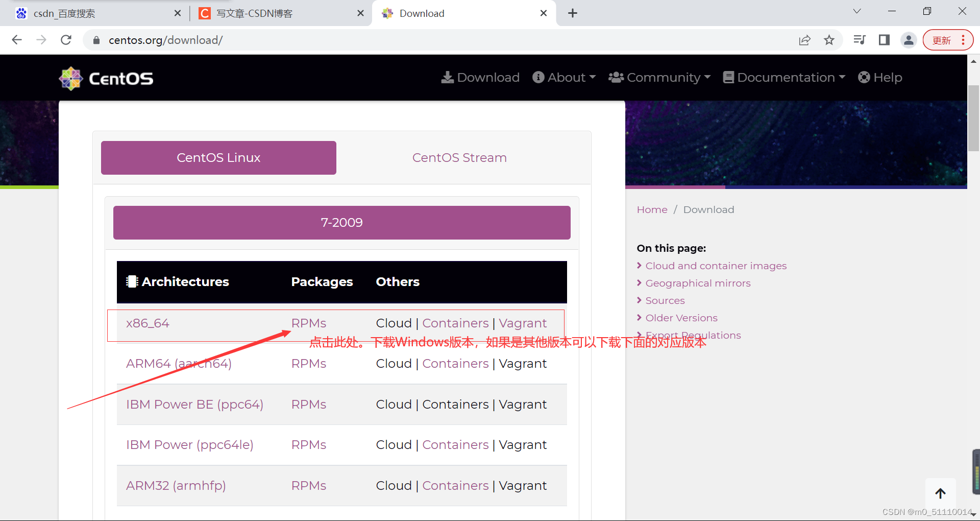Open RPMs for ARM32 (armhfp)
Viewport: 980px width, 521px height.
click(309, 486)
